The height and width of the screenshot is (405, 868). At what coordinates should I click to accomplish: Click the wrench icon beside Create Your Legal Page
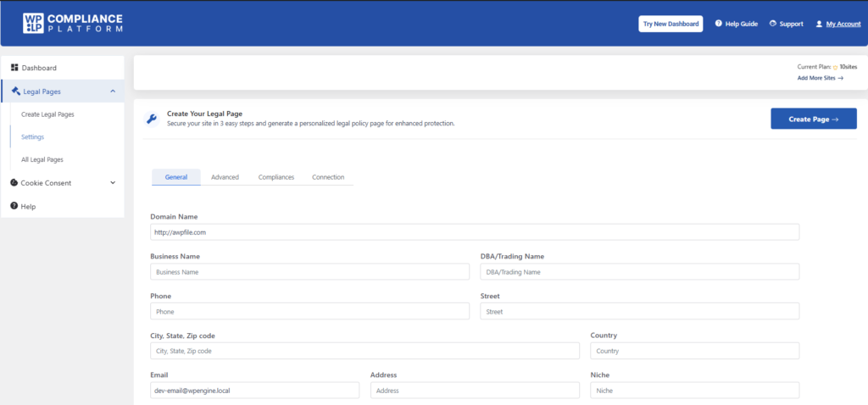151,119
